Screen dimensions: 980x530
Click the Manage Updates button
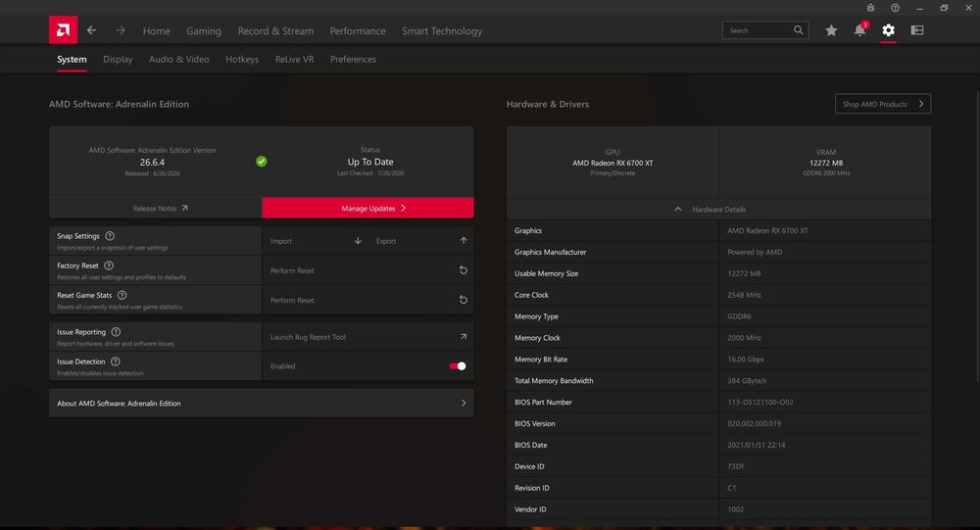[x=367, y=208]
